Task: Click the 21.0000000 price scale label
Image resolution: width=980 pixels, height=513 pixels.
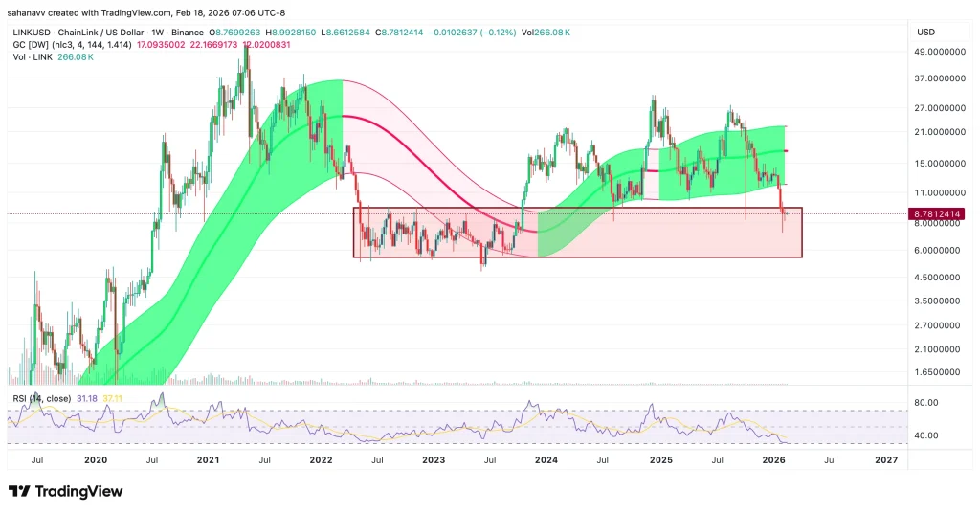Action: [941, 132]
